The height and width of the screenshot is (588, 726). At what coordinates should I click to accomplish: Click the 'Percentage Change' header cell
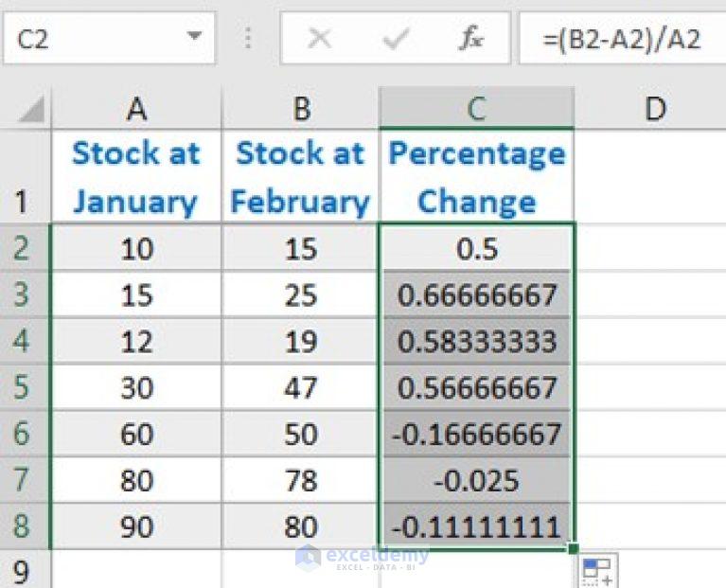point(476,176)
